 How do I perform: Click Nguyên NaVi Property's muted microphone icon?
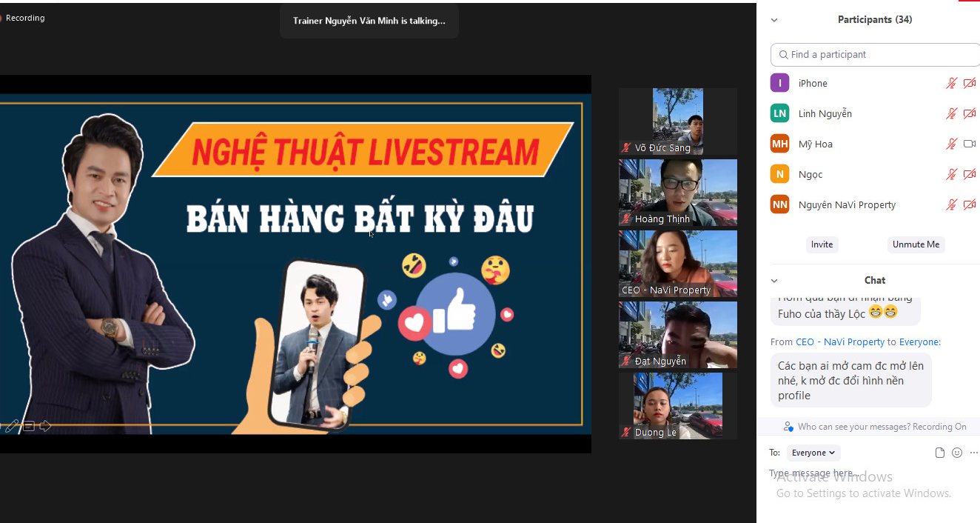(952, 204)
